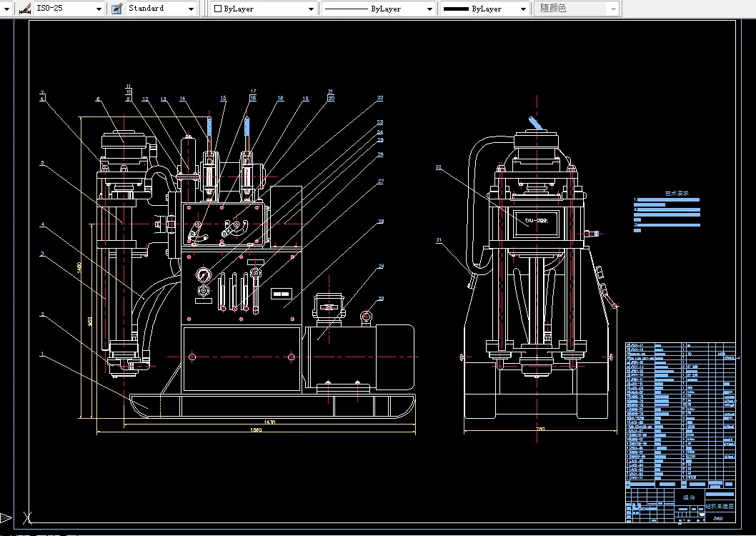Select the 1430 horizontal dimension text

[x=269, y=422]
